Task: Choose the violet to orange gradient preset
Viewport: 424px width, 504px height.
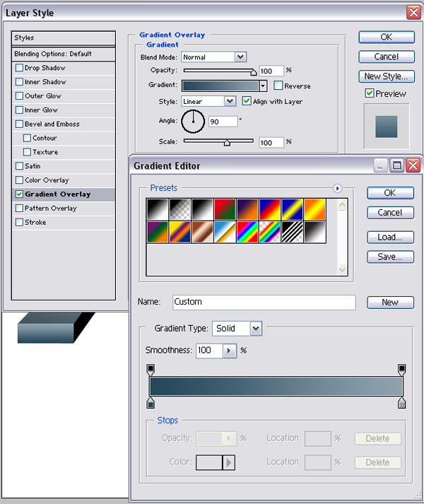Action: point(247,209)
